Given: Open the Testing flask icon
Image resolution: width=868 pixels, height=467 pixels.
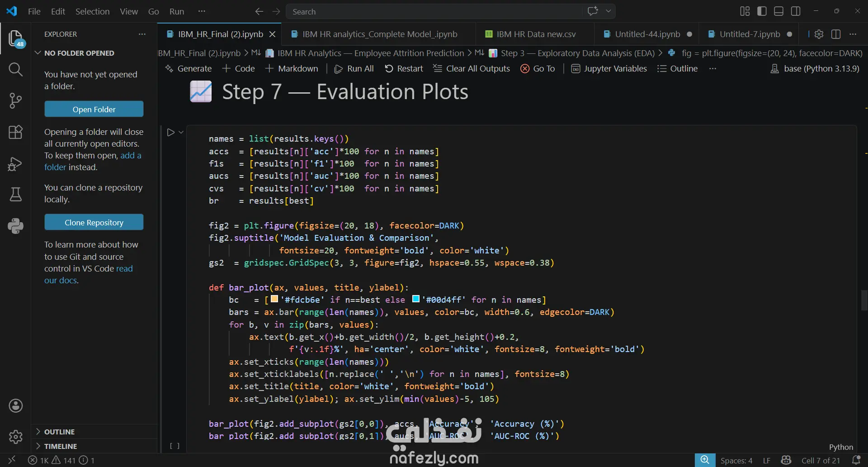Looking at the screenshot, I should pos(15,195).
